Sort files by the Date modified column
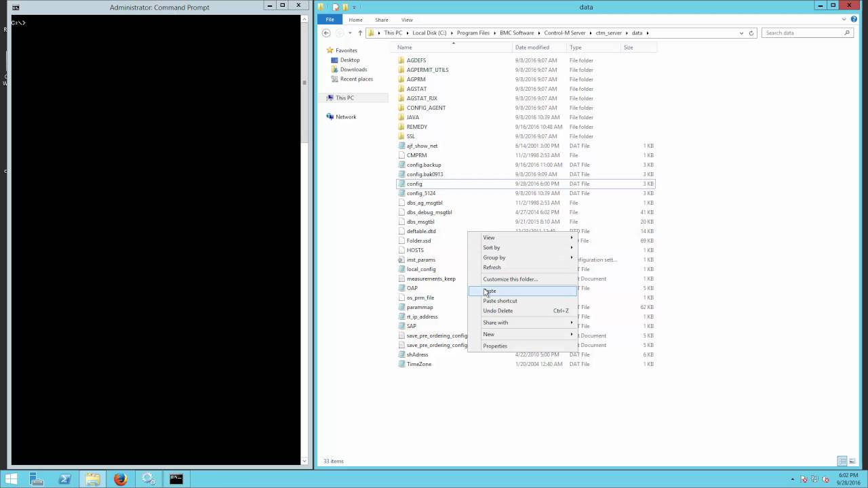This screenshot has height=488, width=868. click(539, 47)
